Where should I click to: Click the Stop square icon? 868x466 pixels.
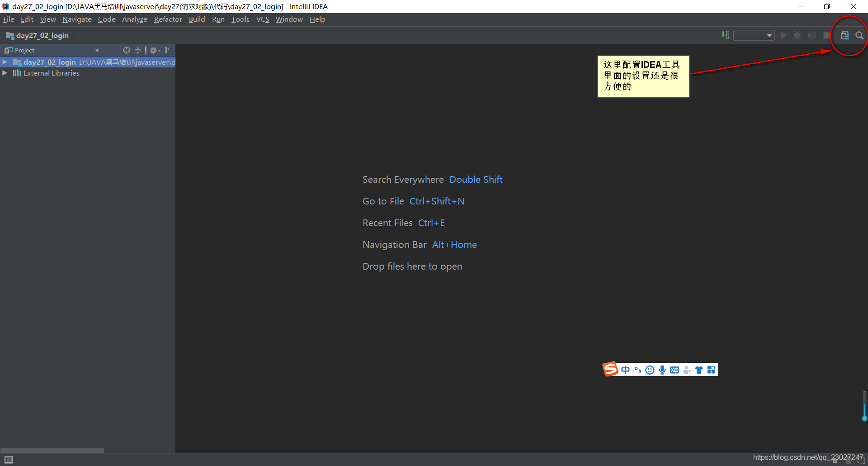tap(827, 35)
